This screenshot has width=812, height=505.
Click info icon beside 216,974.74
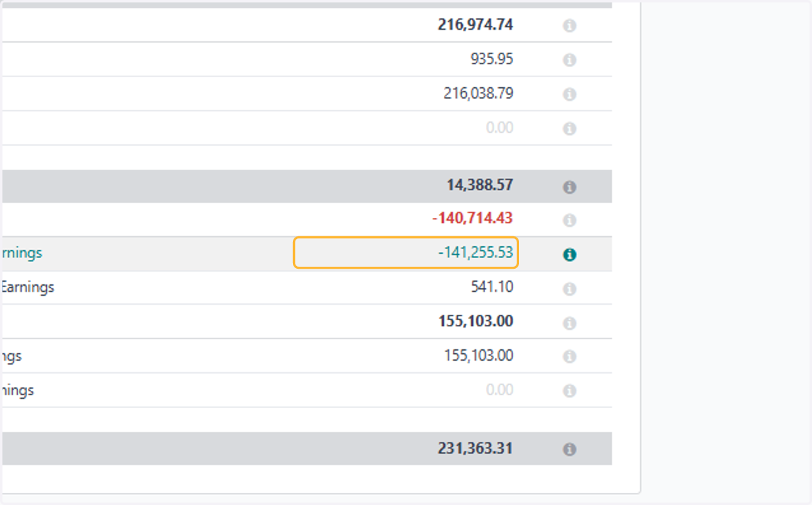tap(570, 26)
